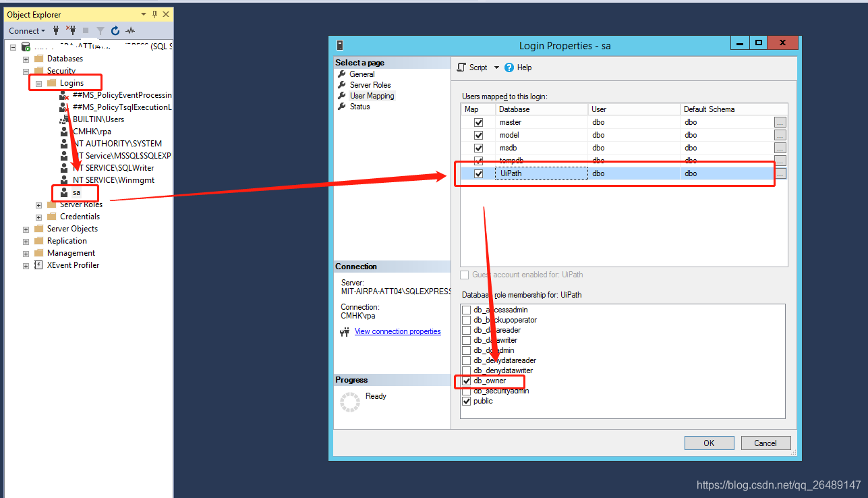Click the NT AUTHORITY\SYSTEM login icon
Image resolution: width=868 pixels, height=498 pixels.
(64, 144)
